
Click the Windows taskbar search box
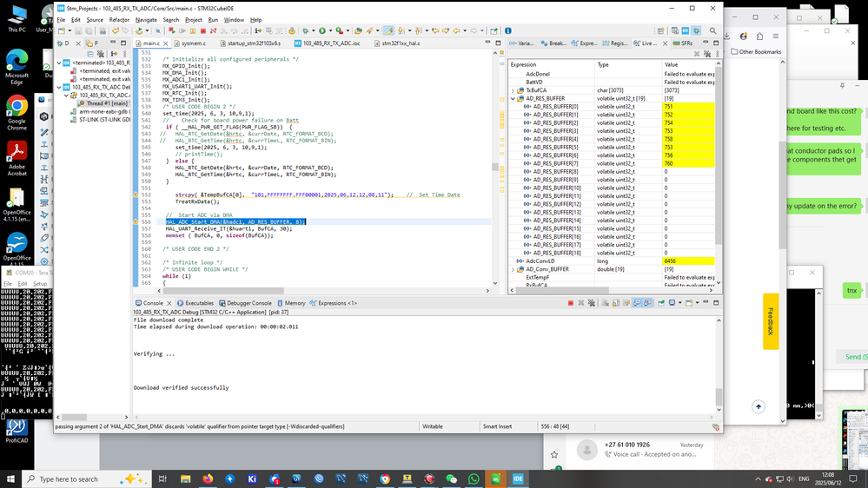pos(86,478)
